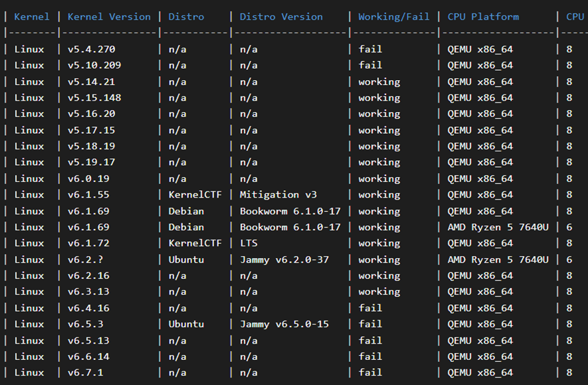Select the Distro column header text
This screenshot has height=385, width=588.
(186, 16)
